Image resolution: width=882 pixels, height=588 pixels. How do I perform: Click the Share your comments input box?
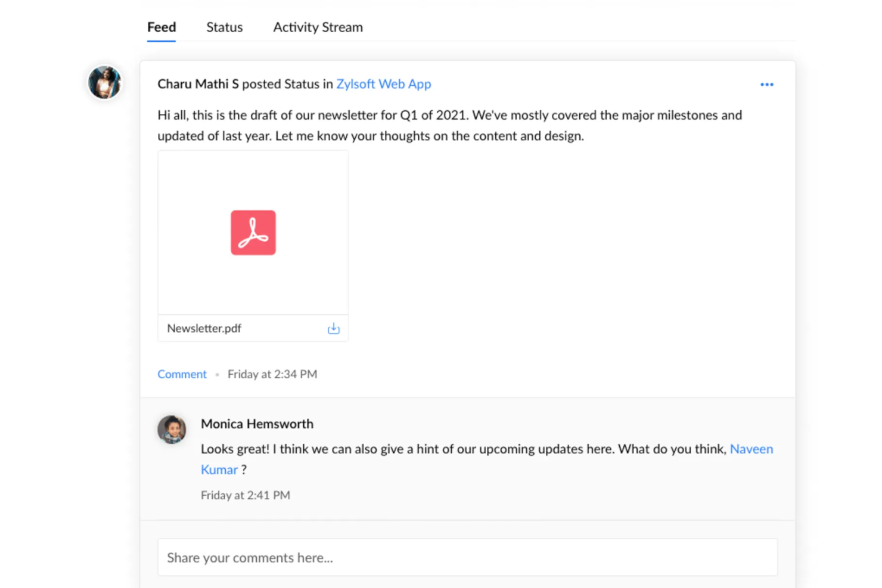(x=467, y=557)
